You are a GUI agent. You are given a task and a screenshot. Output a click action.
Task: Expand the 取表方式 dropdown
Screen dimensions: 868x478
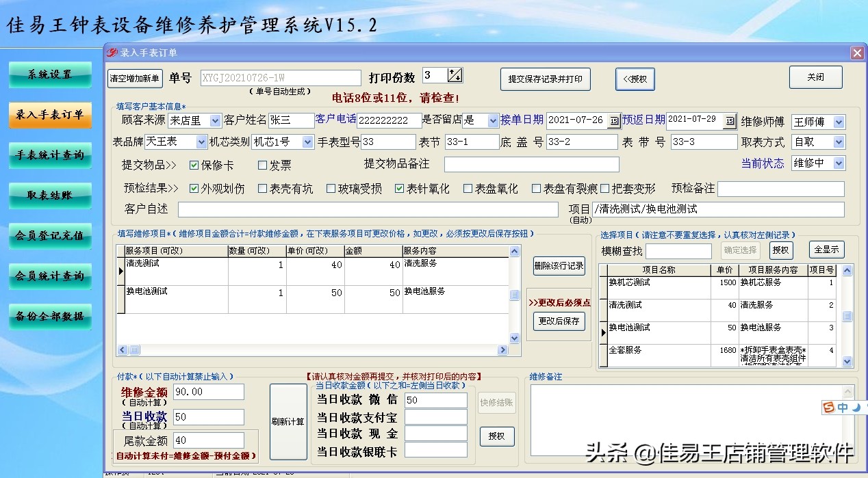(838, 142)
